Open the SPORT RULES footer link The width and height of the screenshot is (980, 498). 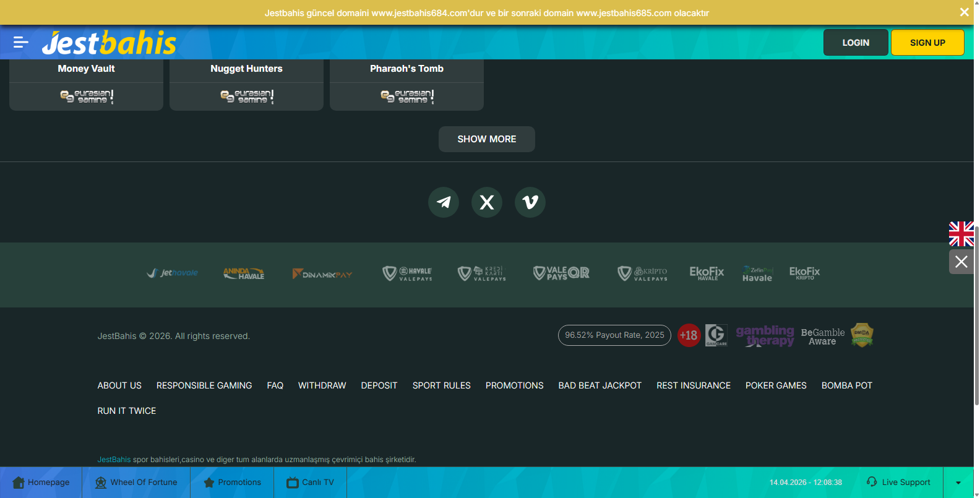coord(442,385)
